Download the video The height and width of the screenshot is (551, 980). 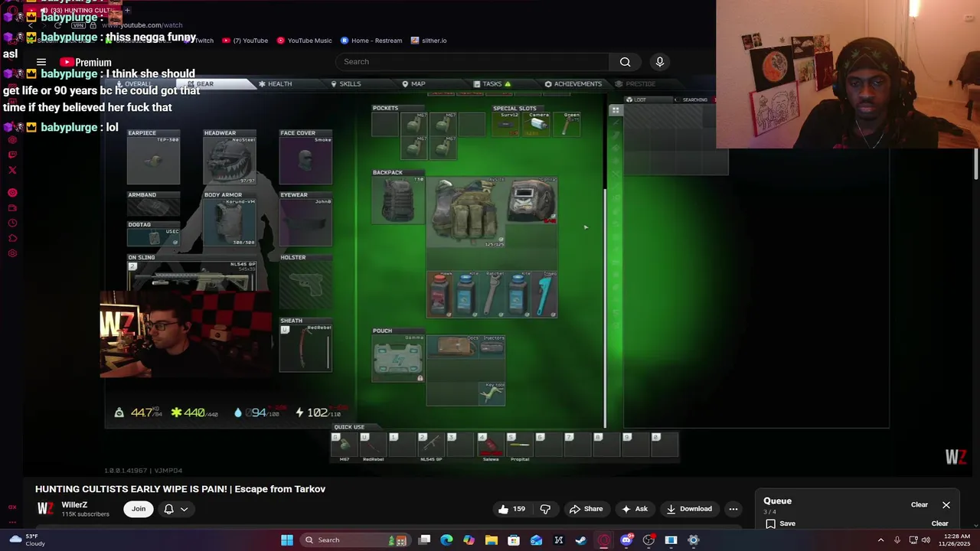(x=688, y=509)
